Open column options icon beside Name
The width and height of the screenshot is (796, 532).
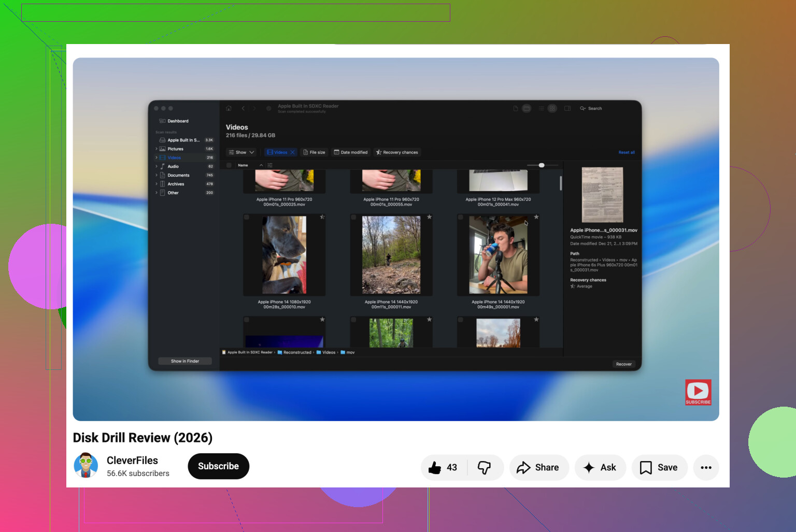(x=270, y=165)
